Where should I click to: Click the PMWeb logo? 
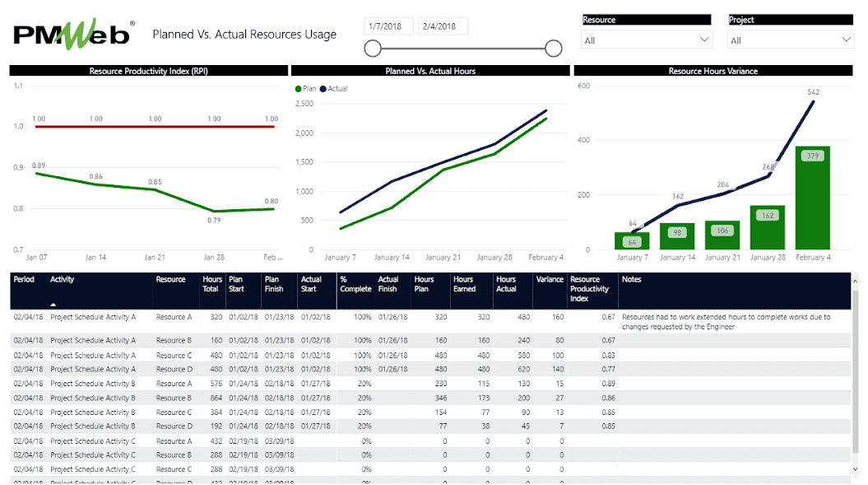pos(72,34)
